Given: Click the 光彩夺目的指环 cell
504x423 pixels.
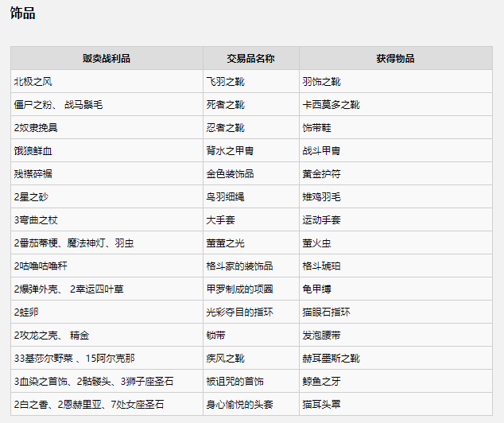Looking at the screenshot, I should point(240,312).
